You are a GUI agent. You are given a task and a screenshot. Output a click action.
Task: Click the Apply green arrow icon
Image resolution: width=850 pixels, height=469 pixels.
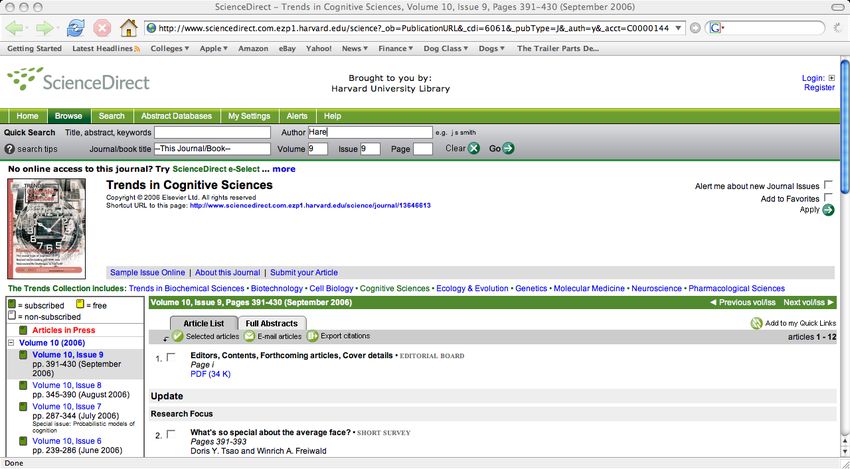[x=828, y=210]
